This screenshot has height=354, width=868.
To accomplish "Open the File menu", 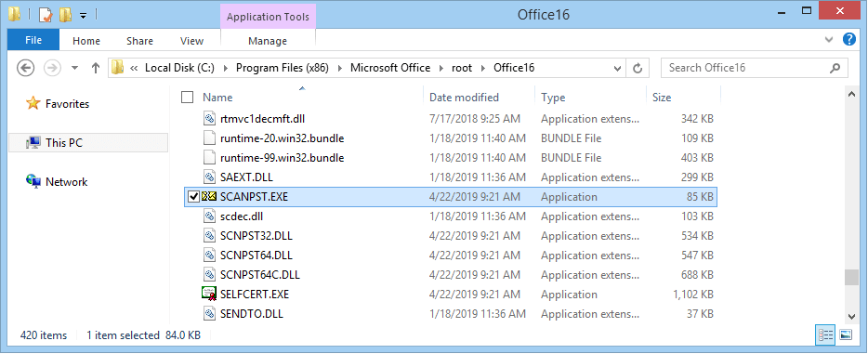I will (33, 40).
